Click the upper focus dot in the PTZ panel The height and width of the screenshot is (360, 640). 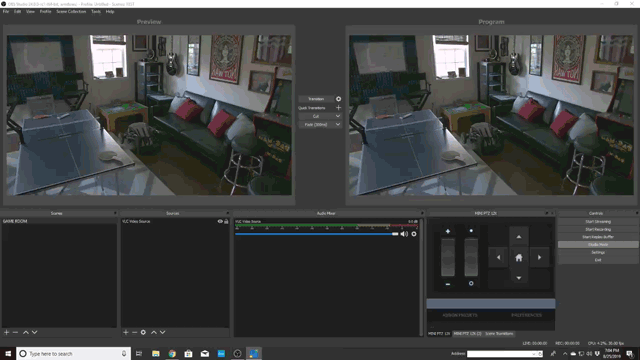point(471,231)
